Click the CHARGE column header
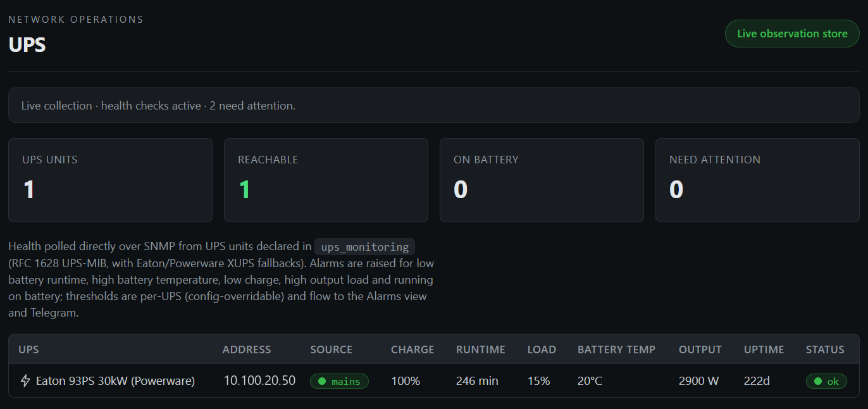Viewport: 868px width, 409px height. click(x=412, y=349)
